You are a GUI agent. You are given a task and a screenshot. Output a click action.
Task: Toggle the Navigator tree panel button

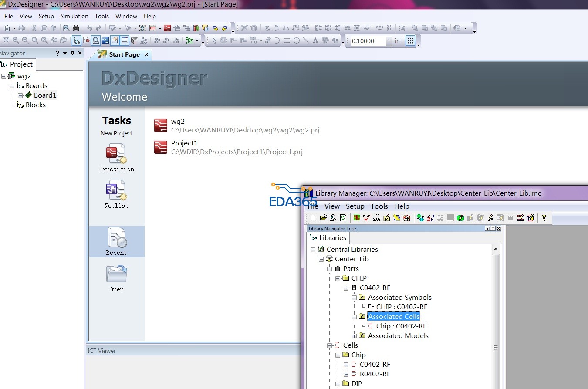click(77, 41)
